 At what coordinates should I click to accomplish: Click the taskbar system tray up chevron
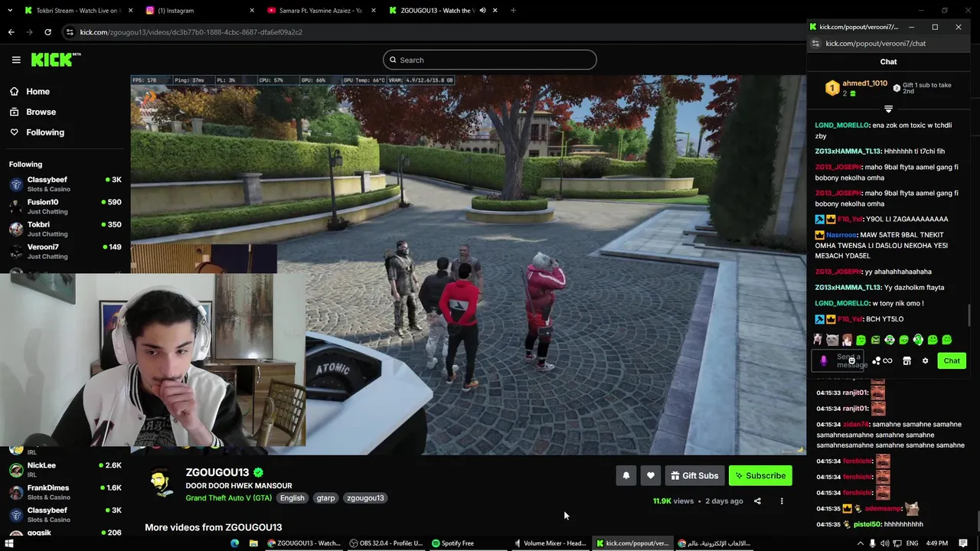tap(860, 543)
